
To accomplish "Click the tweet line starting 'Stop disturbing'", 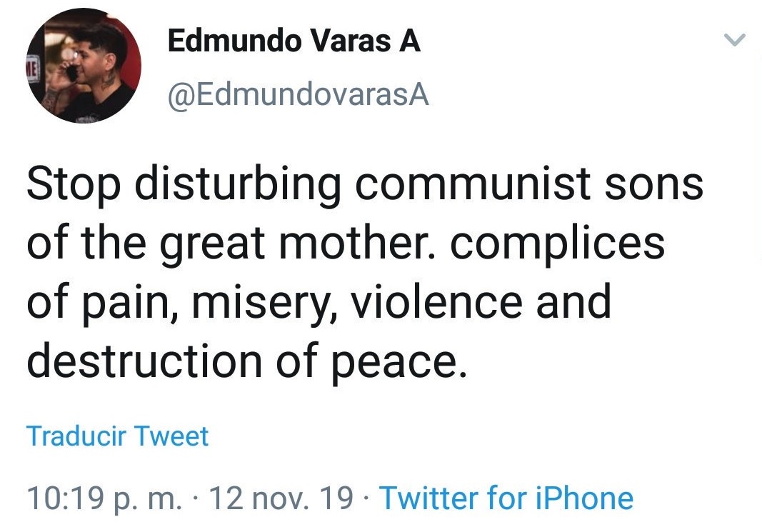I will 365,185.
